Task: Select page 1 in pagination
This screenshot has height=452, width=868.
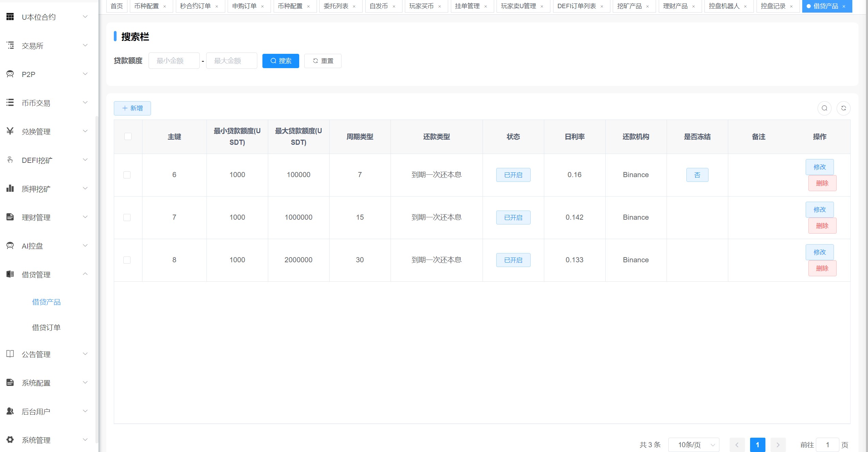Action: coord(758,445)
